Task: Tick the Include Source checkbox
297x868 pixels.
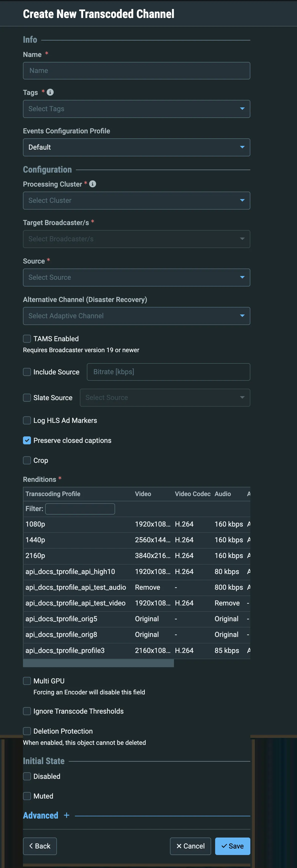Action: click(27, 372)
